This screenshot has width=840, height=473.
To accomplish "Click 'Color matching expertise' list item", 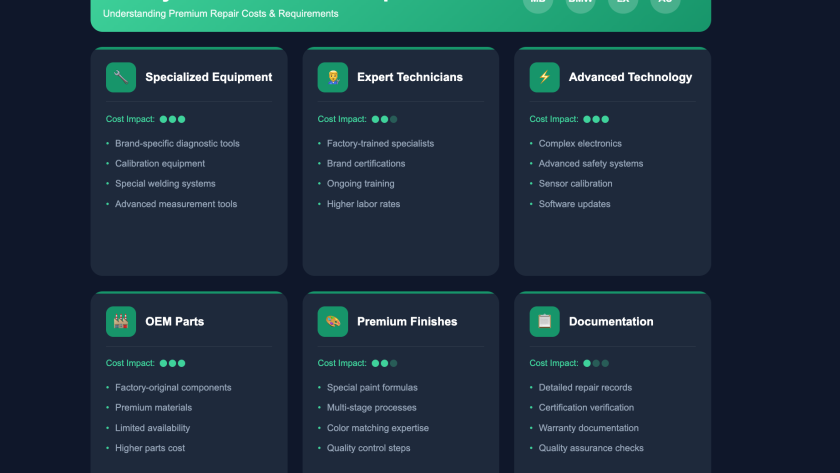I will coord(378,428).
